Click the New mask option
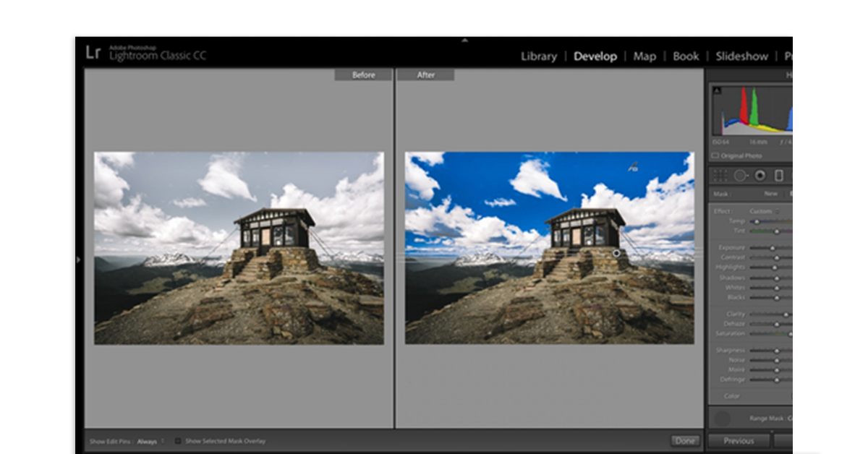 [771, 194]
